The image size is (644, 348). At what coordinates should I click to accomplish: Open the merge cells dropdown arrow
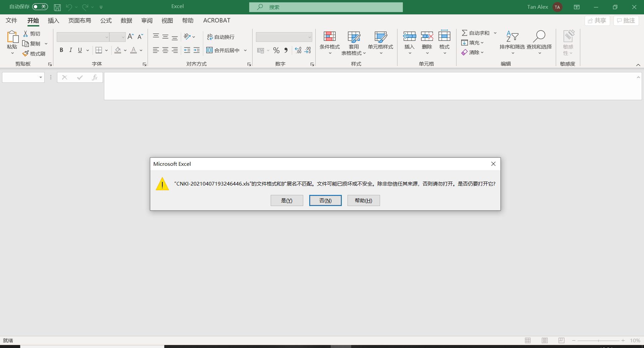(246, 50)
